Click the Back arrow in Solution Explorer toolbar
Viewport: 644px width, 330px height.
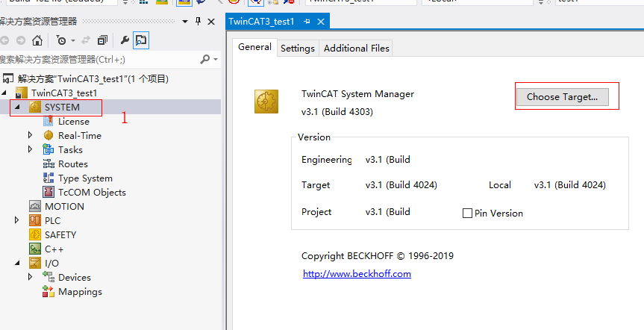pyautogui.click(x=4, y=40)
